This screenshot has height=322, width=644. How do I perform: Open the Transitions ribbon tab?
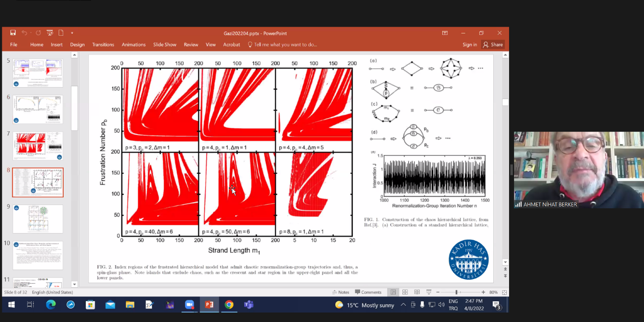click(103, 45)
